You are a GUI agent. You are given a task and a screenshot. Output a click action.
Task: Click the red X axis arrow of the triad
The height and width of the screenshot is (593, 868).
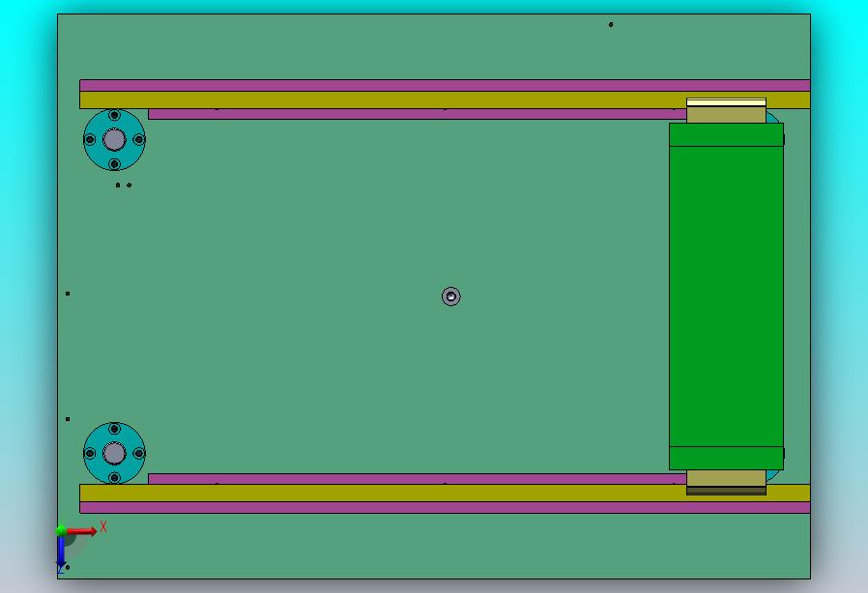pyautogui.click(x=81, y=531)
